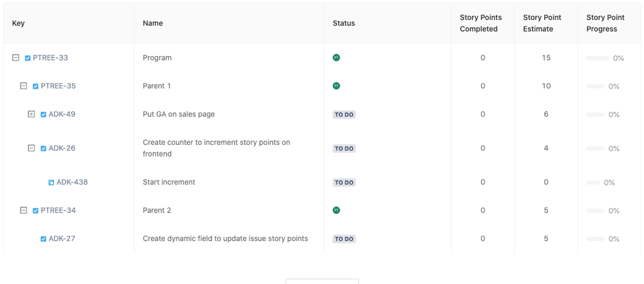This screenshot has height=284, width=644.
Task: Collapse the ADK-26 row
Action: 31,148
